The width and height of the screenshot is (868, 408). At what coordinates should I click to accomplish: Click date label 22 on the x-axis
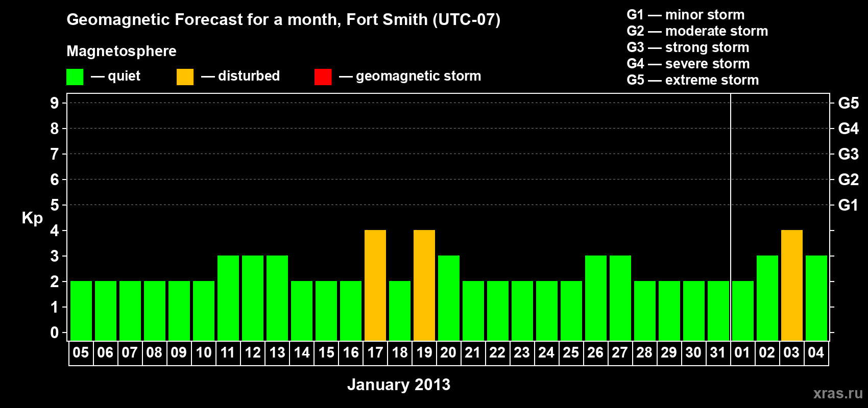(497, 352)
